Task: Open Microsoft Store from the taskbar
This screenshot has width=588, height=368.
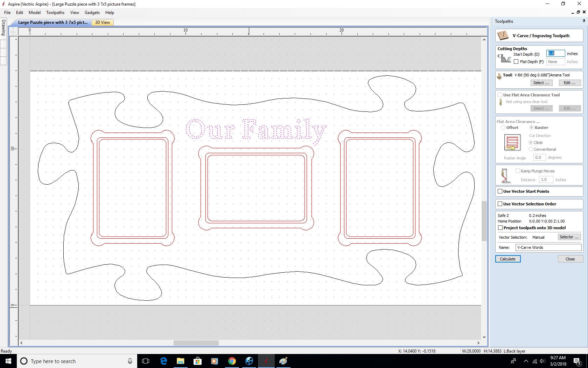Action: 198,361
